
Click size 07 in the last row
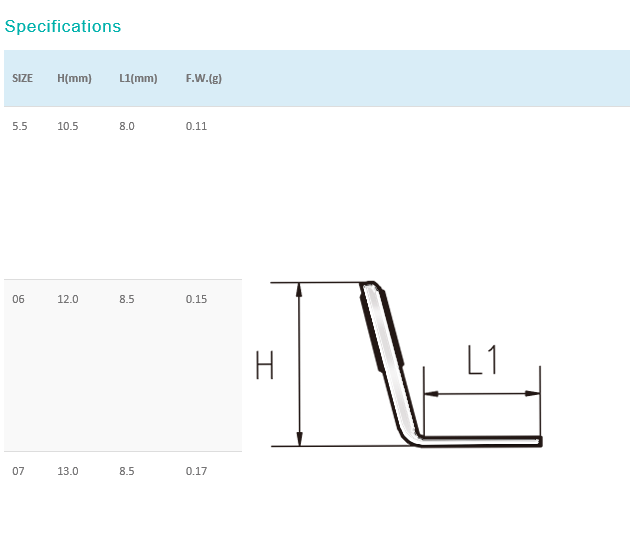pos(18,471)
